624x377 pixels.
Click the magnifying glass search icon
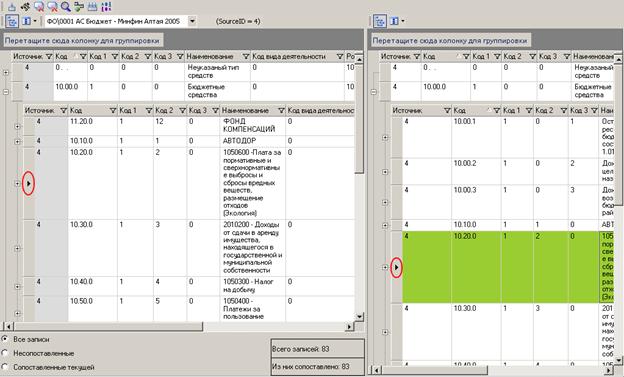click(x=66, y=6)
